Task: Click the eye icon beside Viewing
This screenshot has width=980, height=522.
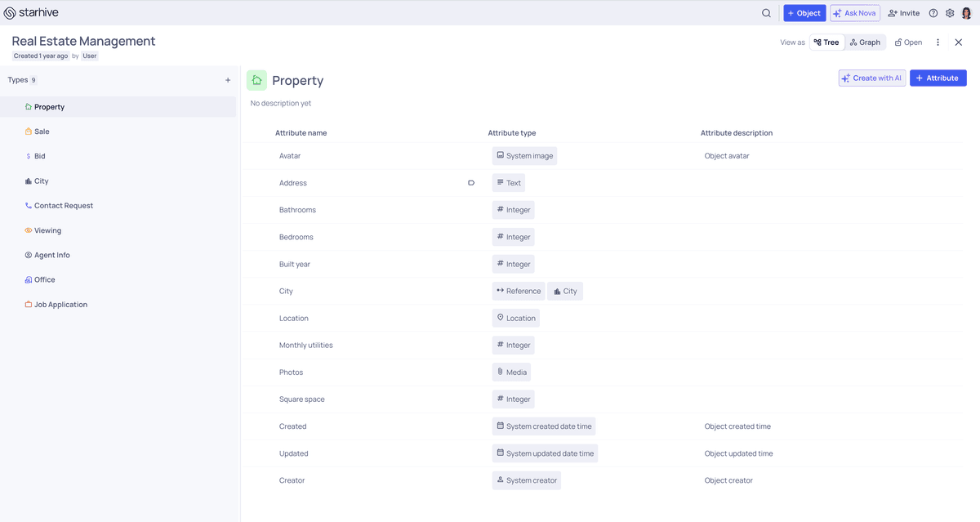Action: pyautogui.click(x=27, y=230)
